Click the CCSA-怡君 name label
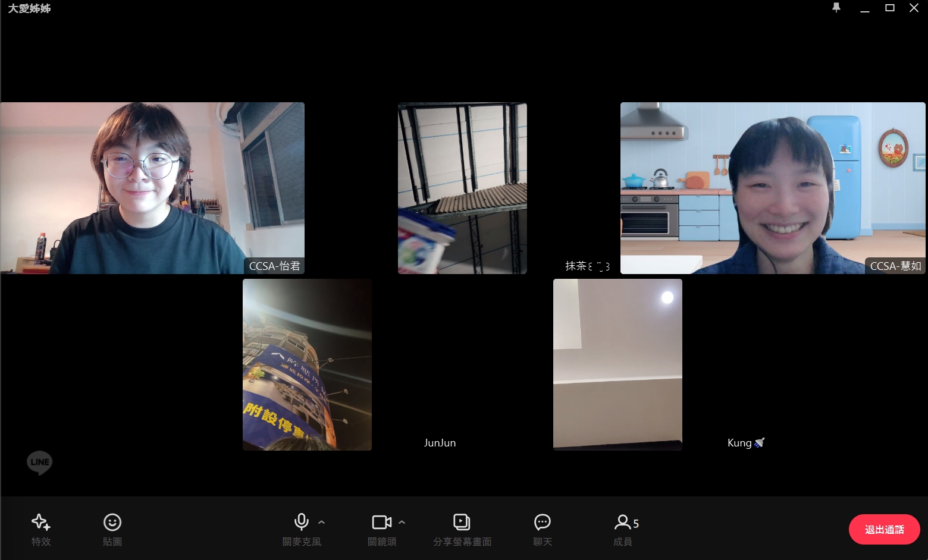928x560 pixels. tap(274, 266)
